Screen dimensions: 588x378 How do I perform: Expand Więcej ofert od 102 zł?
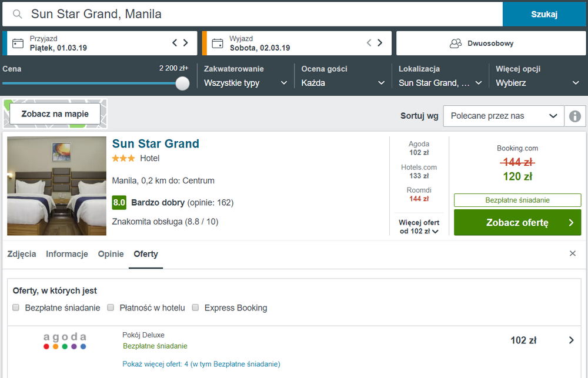click(419, 227)
